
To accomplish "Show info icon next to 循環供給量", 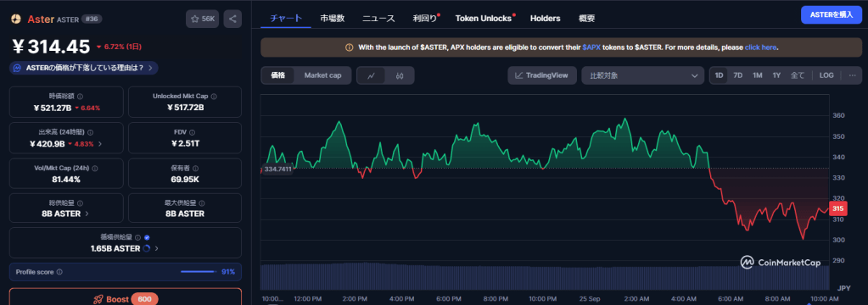I will coord(137,237).
